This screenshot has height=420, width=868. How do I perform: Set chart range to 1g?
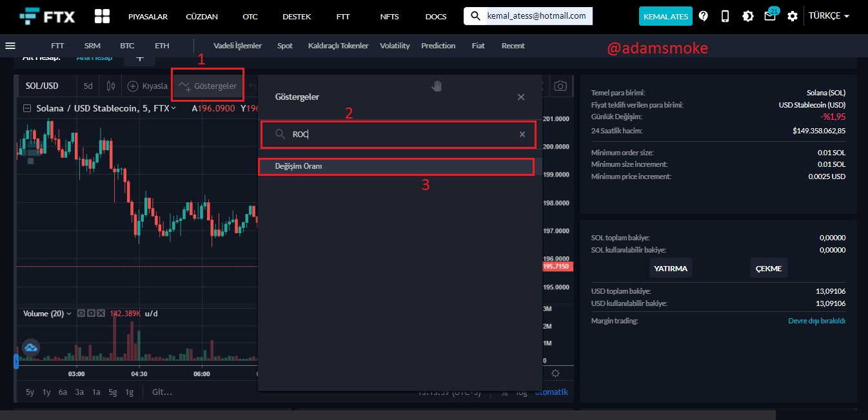click(x=130, y=392)
